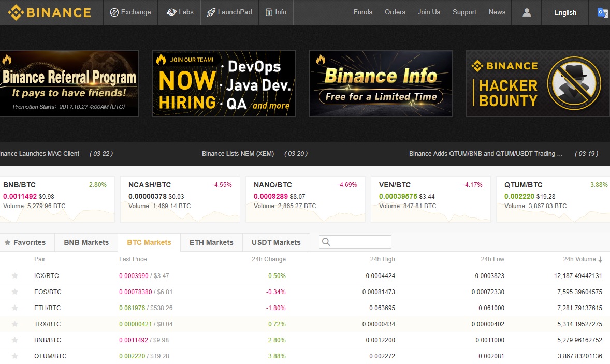Favorite the ETH/BTC pair star
610x364 pixels.
tap(15, 308)
